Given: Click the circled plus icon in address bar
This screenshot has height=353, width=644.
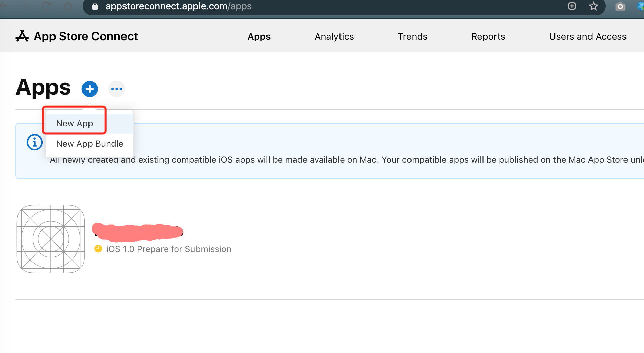Looking at the screenshot, I should (572, 6).
